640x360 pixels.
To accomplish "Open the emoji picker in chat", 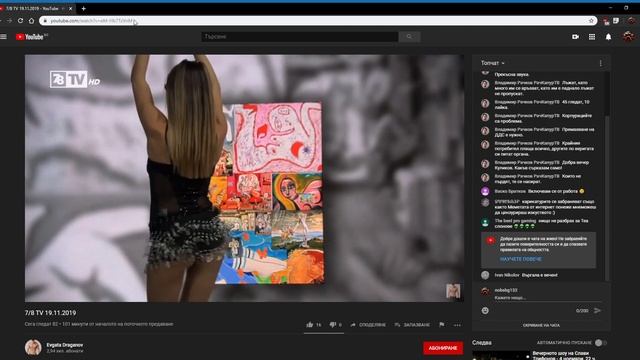I will coord(485,311).
